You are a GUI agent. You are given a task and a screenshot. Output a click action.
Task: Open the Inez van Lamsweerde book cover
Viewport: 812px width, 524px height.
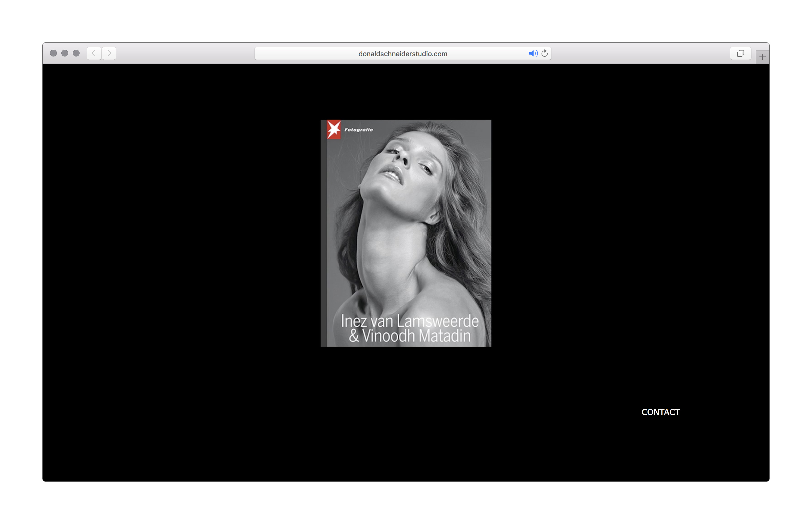pyautogui.click(x=406, y=233)
